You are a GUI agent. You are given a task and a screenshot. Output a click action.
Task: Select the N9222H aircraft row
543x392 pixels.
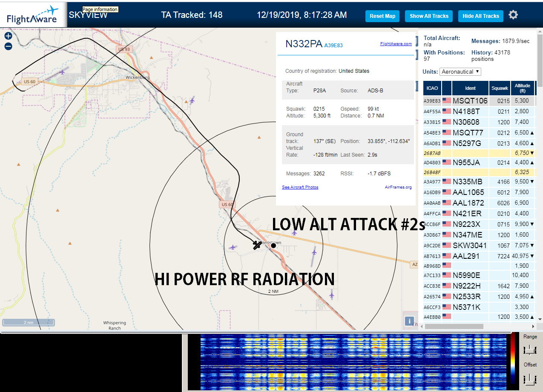[479, 286]
